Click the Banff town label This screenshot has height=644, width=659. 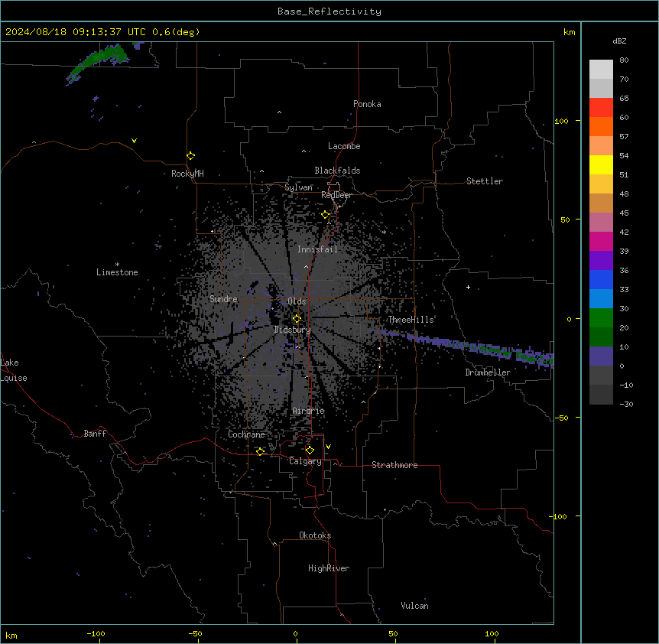95,434
